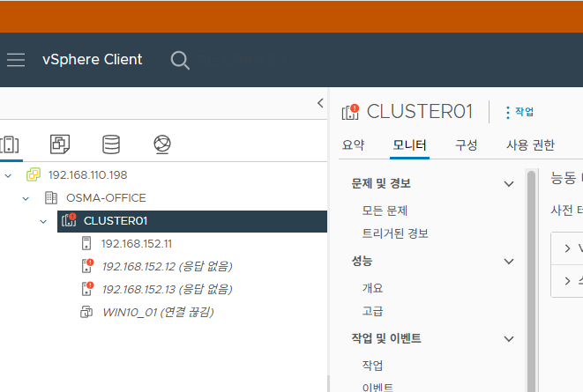Select host 192.168.152.11
Screen dimensions: 583x392
click(137, 244)
